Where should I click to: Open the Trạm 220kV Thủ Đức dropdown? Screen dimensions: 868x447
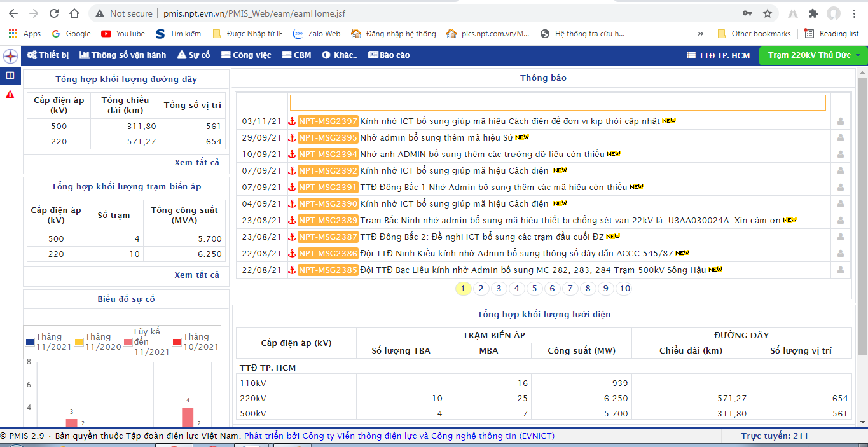click(x=813, y=55)
